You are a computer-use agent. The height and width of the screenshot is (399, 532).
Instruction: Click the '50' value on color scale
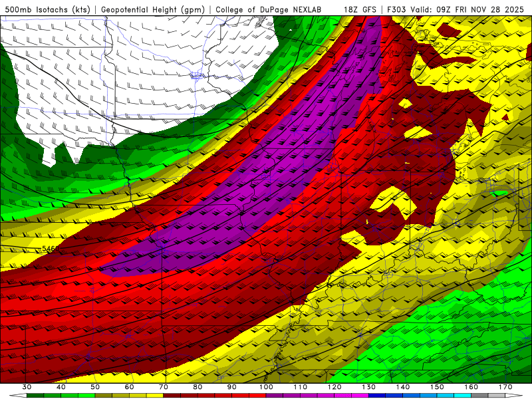coord(95,387)
